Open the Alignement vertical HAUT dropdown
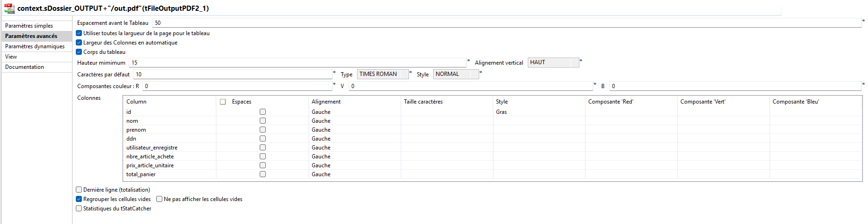Image resolution: width=868 pixels, height=224 pixels. pos(553,62)
